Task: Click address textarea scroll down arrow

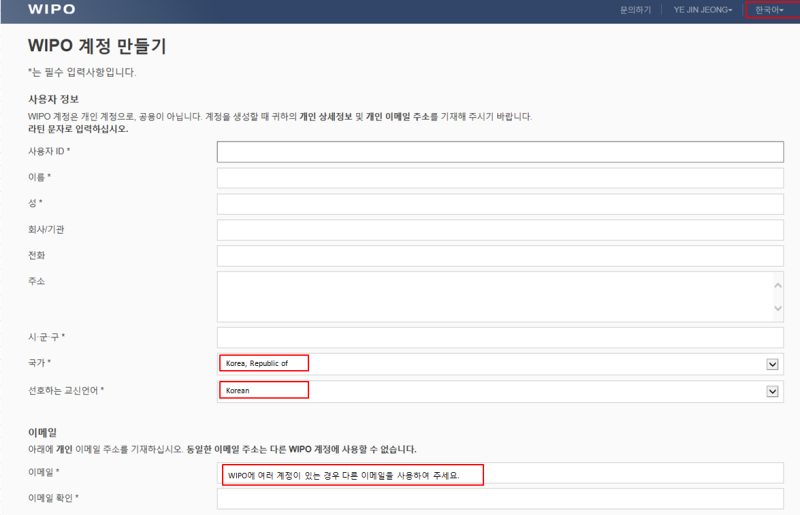Action: tap(778, 308)
